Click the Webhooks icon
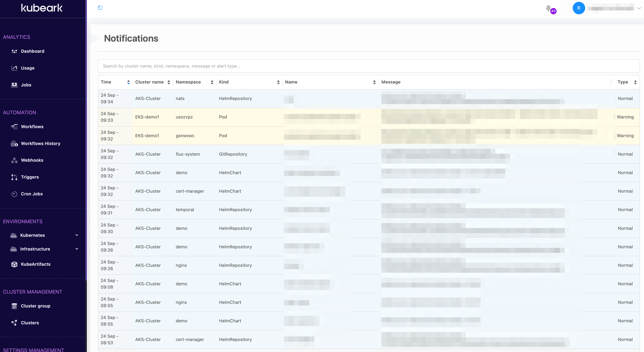Screen dimensions: 644x352 point(14,160)
